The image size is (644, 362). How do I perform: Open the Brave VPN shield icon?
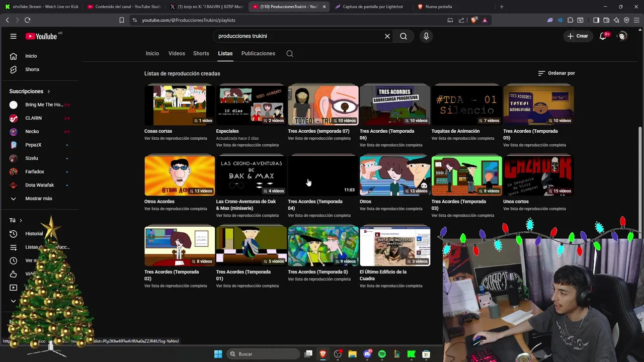[x=626, y=20]
